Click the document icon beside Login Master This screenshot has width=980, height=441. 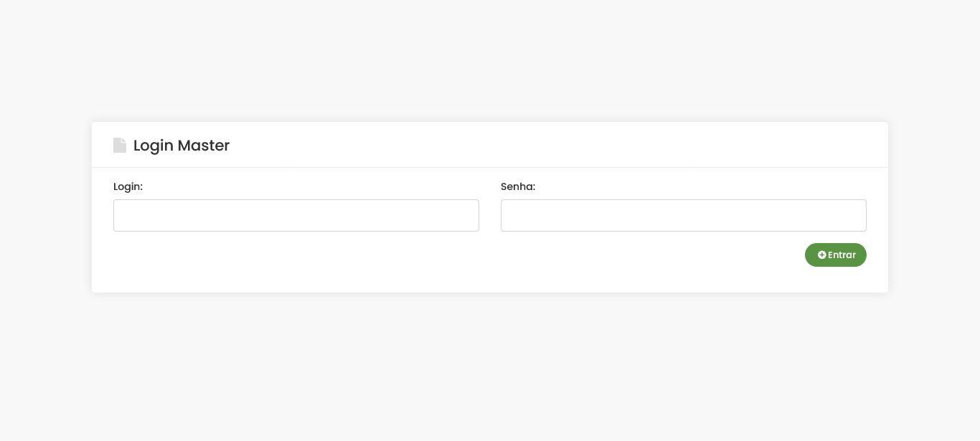point(120,146)
